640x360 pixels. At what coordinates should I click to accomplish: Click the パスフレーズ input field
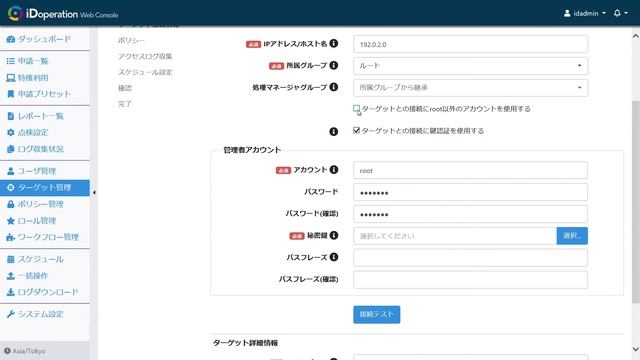click(x=470, y=258)
